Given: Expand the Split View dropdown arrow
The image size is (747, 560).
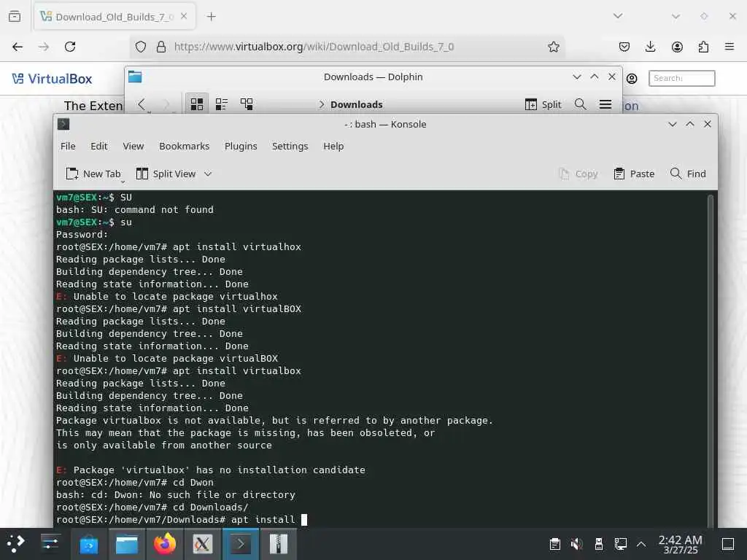Looking at the screenshot, I should [x=208, y=174].
